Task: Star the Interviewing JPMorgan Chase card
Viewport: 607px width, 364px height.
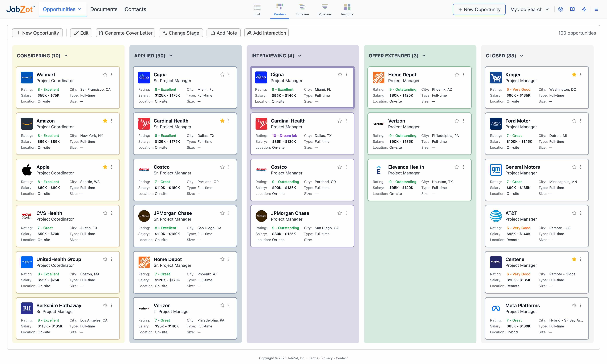Action: (x=340, y=213)
